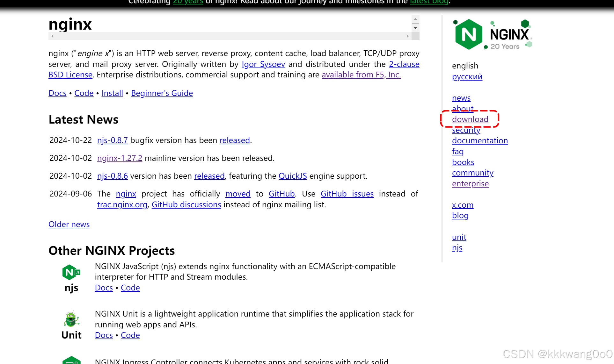
Task: Click the NGINX Unit mascot icon
Action: click(x=71, y=319)
